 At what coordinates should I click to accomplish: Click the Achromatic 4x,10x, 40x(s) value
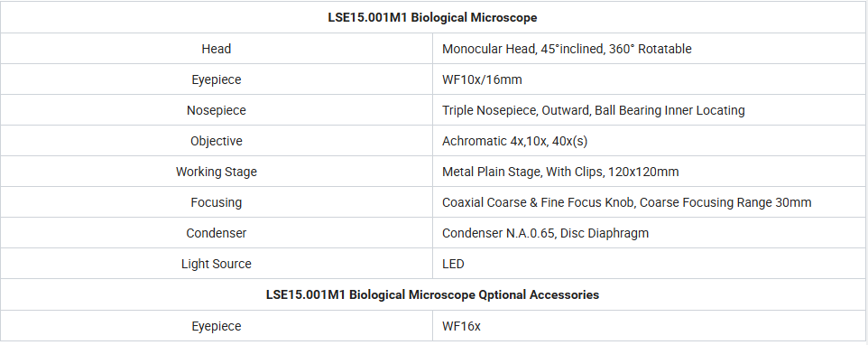point(515,141)
